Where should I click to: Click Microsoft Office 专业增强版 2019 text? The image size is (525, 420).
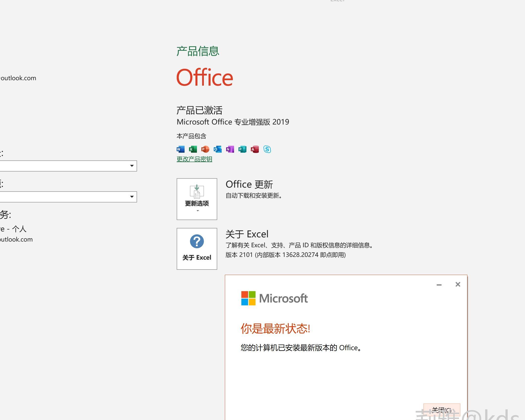[233, 122]
